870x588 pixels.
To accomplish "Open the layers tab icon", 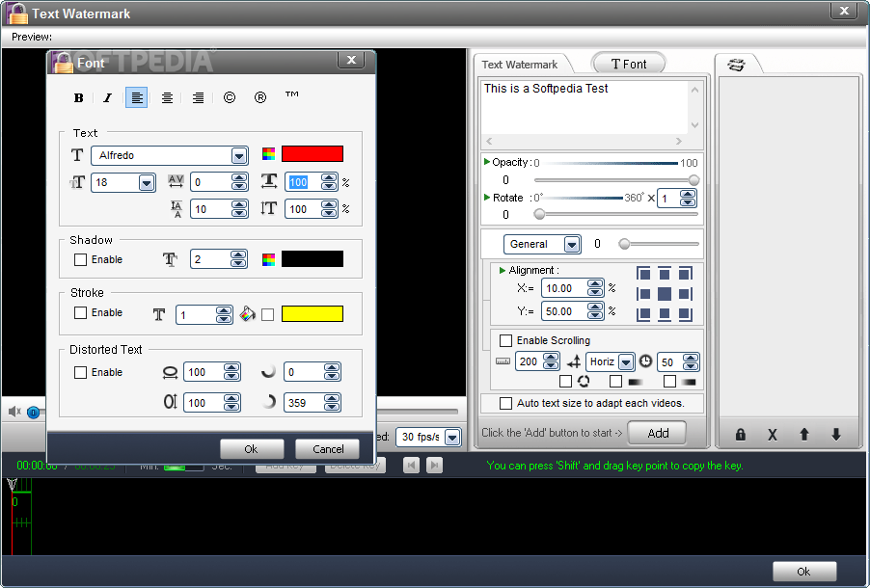I will pos(736,65).
